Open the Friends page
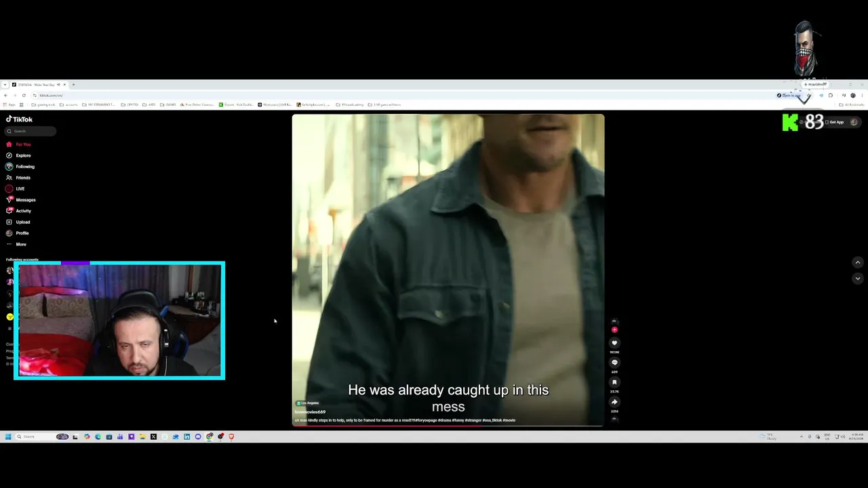The image size is (868, 488). coord(18,178)
